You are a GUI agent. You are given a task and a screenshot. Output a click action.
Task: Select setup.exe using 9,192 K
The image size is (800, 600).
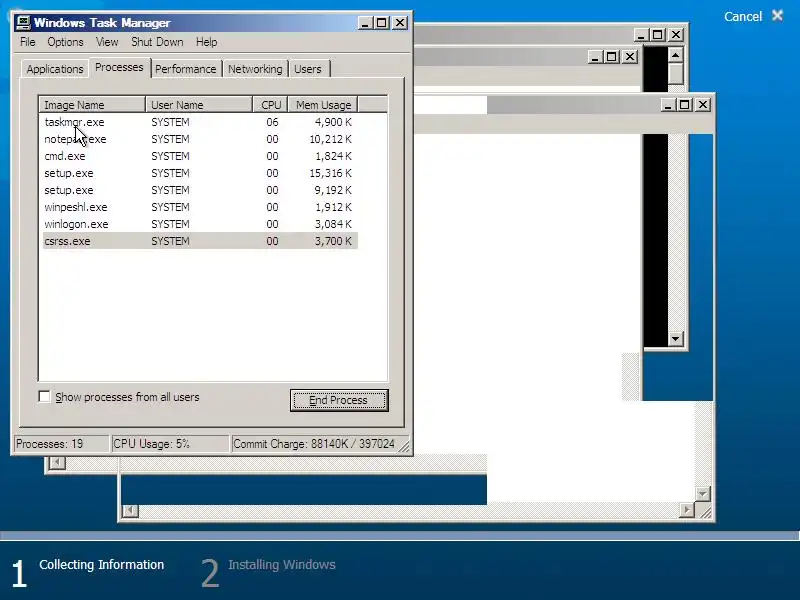[x=200, y=190]
